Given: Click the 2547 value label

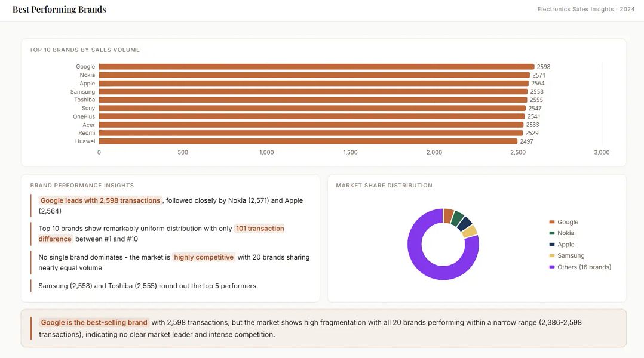Looking at the screenshot, I should coord(535,108).
